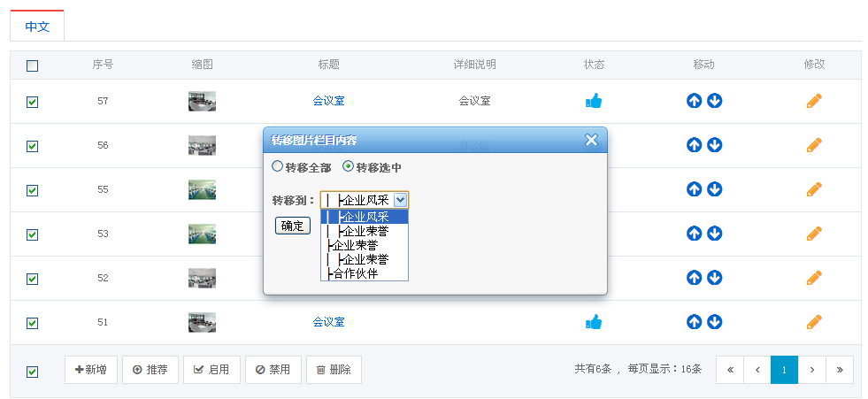Click the thumbs-up status icon in row 51
Image resolution: width=868 pixels, height=399 pixels.
click(594, 322)
